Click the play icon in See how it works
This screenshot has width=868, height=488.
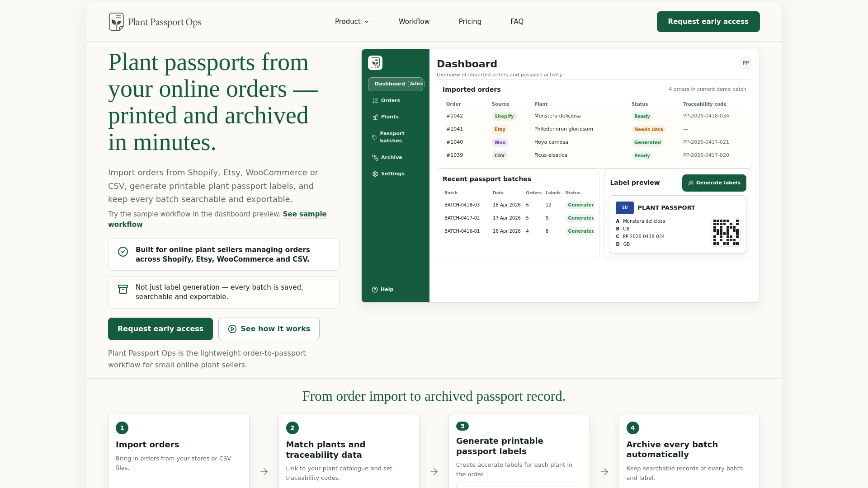click(x=232, y=329)
